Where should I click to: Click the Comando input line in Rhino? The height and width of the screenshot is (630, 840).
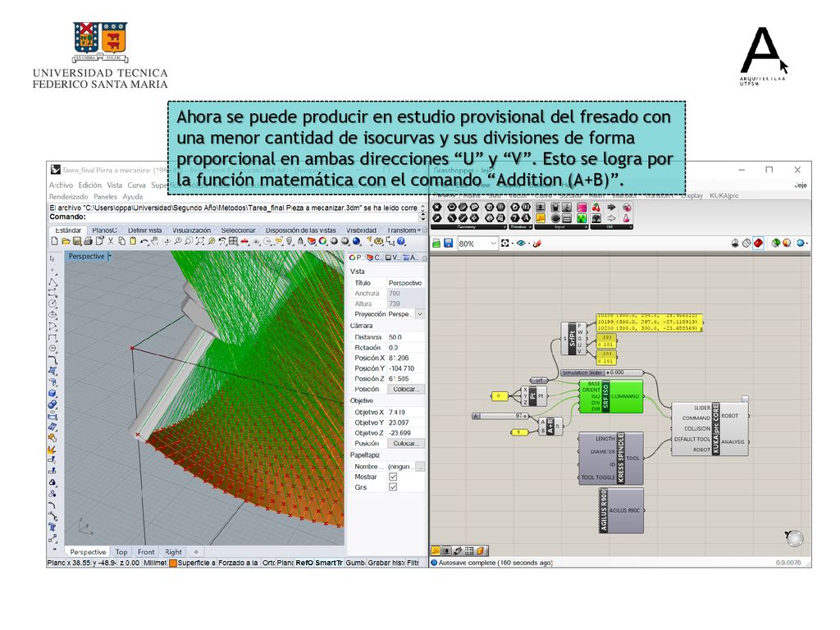click(x=234, y=217)
